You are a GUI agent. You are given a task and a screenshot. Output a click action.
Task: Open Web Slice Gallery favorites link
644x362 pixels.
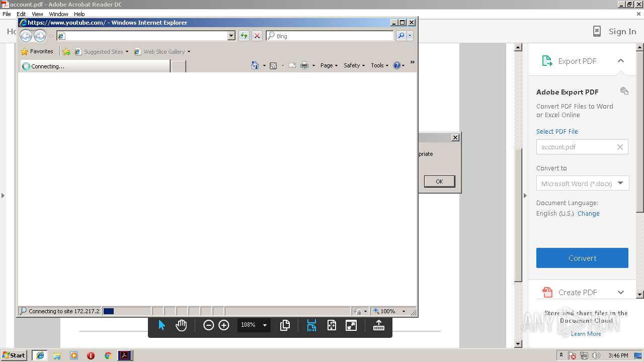[x=162, y=51]
